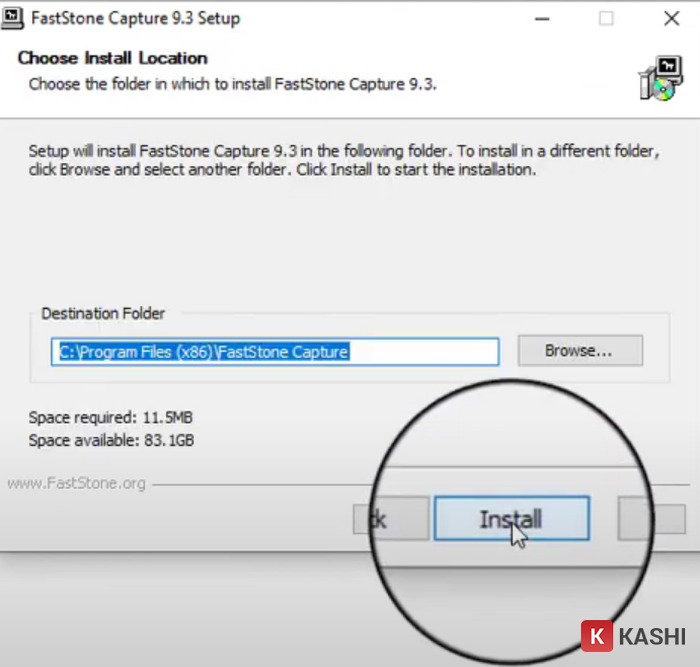The image size is (700, 667).
Task: Click the red KASHI K logo
Action: pyautogui.click(x=597, y=637)
